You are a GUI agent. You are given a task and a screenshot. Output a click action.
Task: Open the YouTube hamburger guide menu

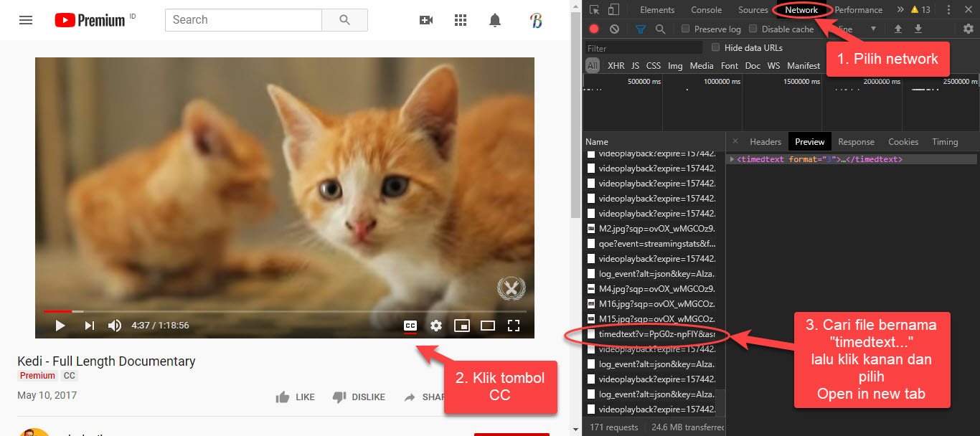tap(26, 20)
